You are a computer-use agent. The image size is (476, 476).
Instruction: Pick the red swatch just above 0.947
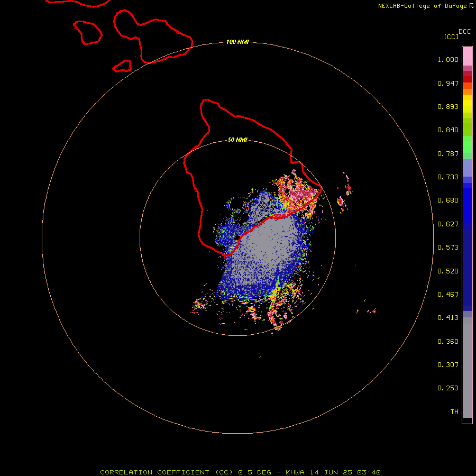click(467, 79)
